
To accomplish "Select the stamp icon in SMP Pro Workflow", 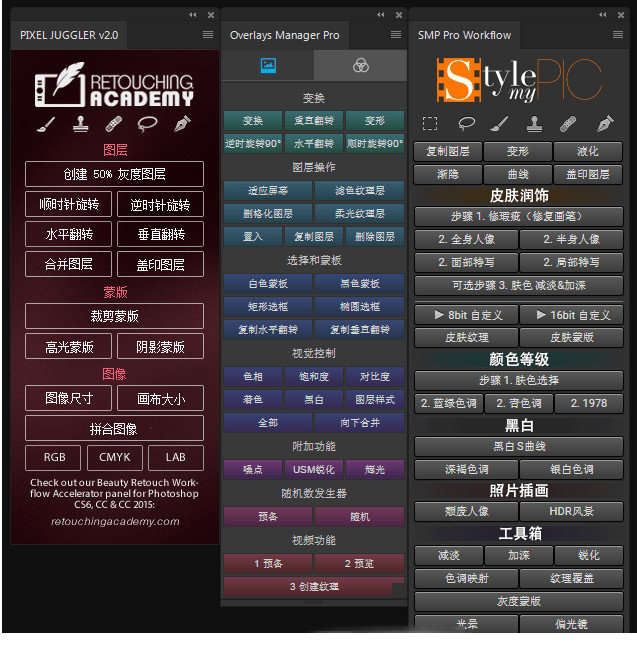I will point(534,124).
